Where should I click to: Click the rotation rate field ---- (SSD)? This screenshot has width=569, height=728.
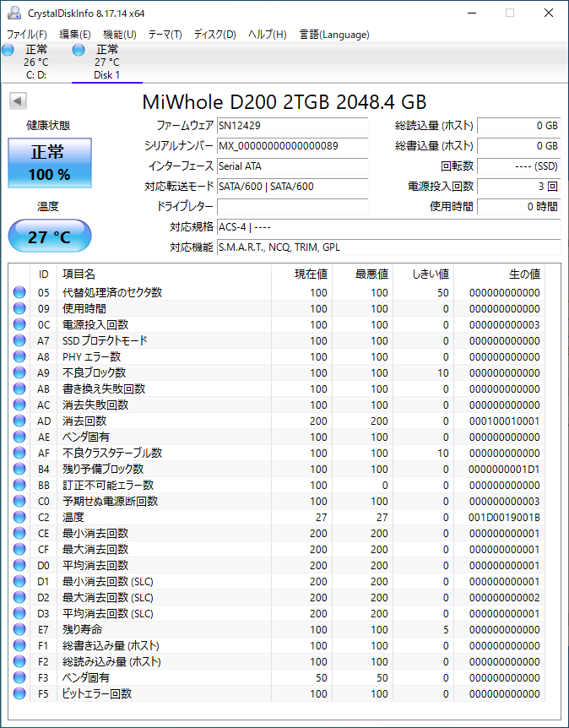click(518, 166)
